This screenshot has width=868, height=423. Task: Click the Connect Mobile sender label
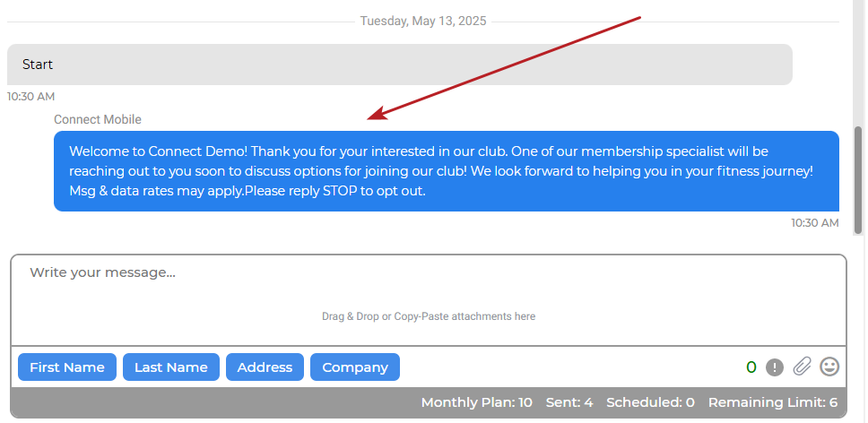click(98, 119)
